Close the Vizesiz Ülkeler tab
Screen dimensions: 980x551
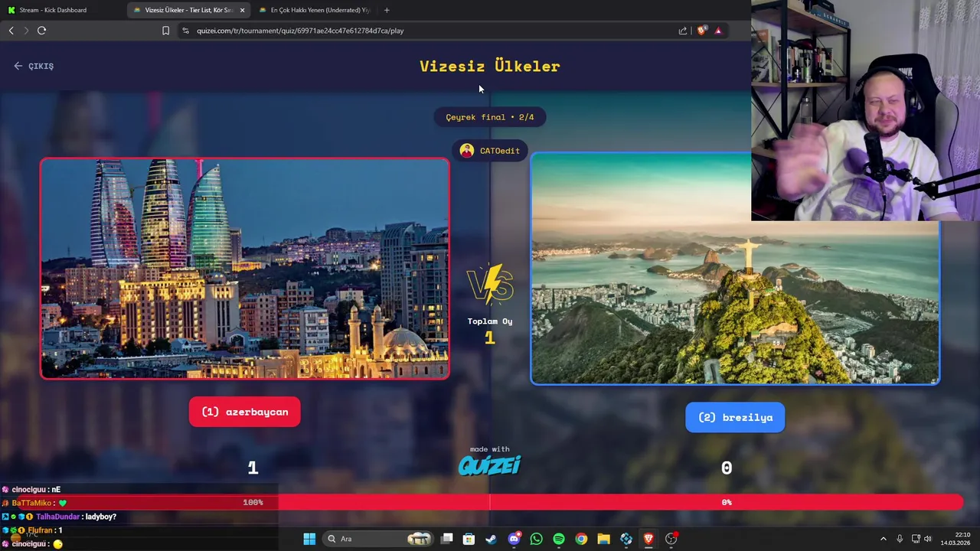click(242, 10)
